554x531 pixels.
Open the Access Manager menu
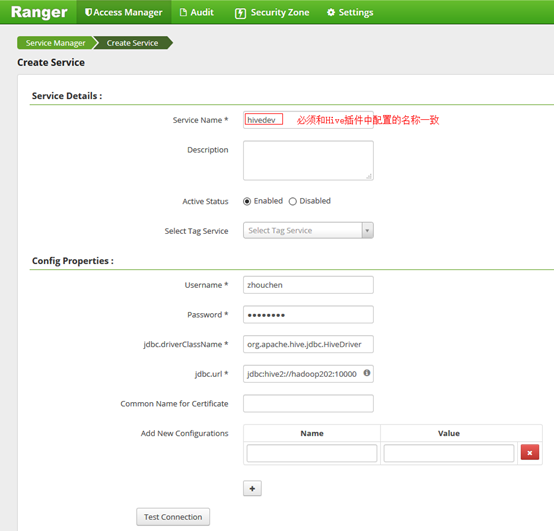(x=124, y=12)
